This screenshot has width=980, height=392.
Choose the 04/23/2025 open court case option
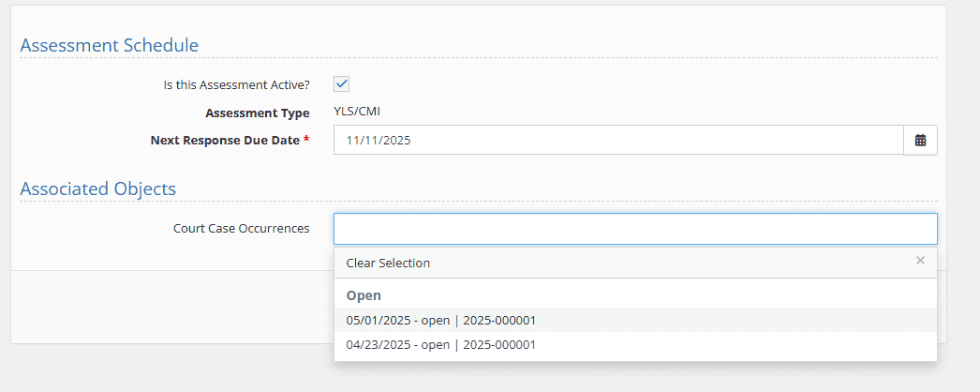[x=440, y=345]
